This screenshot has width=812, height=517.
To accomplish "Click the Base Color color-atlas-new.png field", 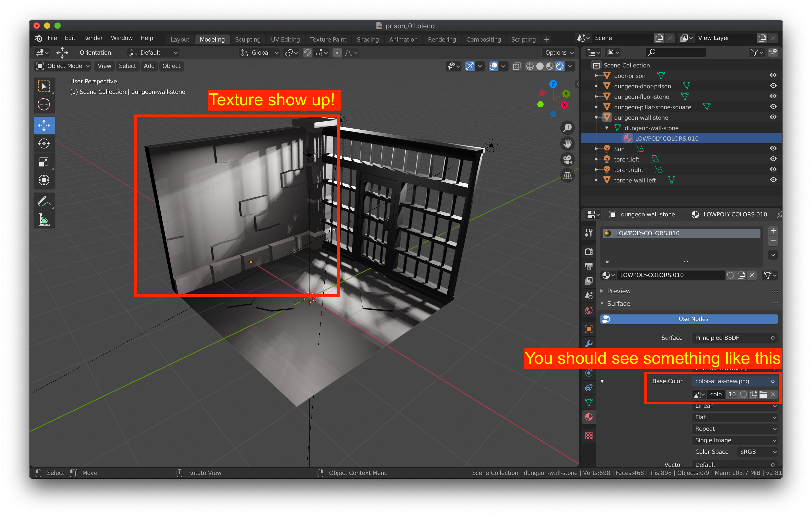I will pos(735,381).
